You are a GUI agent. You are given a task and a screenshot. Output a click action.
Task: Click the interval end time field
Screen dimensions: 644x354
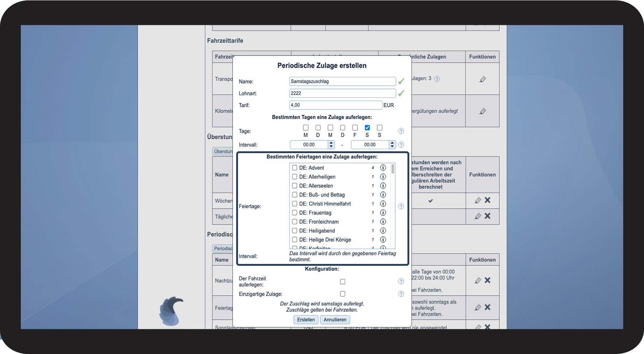[x=370, y=145]
